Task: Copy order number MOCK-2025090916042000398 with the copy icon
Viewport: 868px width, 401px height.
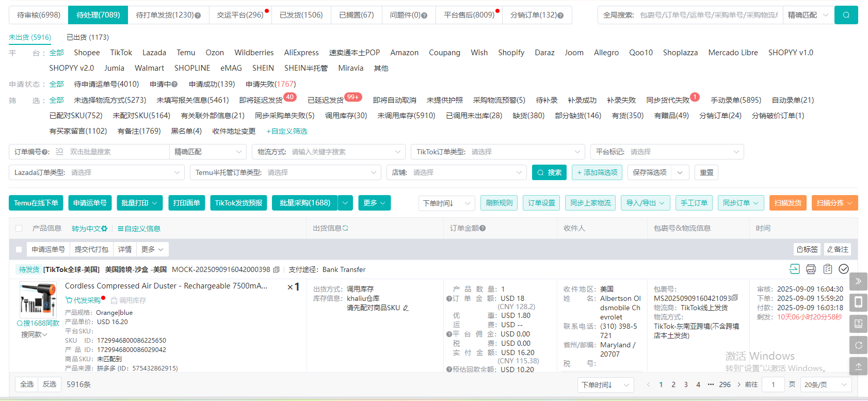Action: pos(277,270)
